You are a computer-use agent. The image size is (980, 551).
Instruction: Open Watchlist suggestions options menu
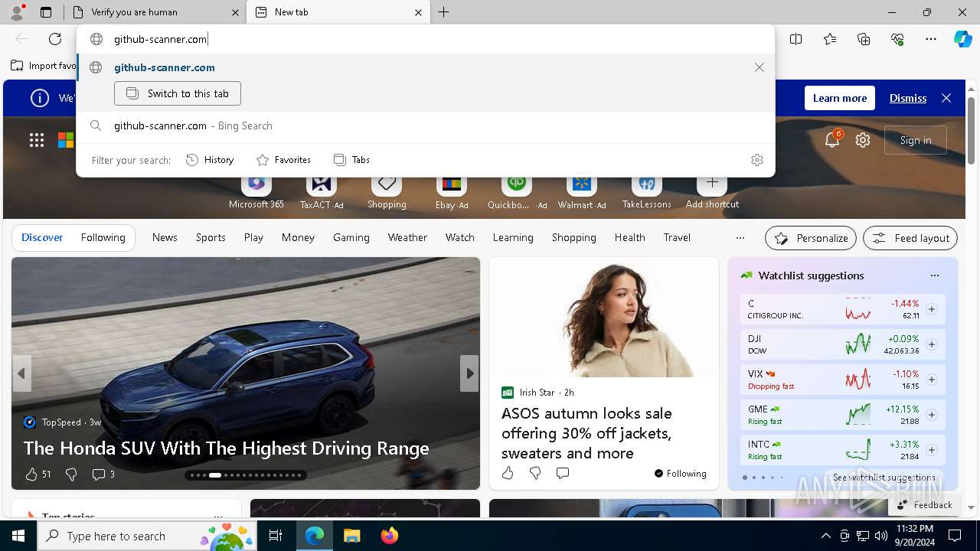(934, 275)
